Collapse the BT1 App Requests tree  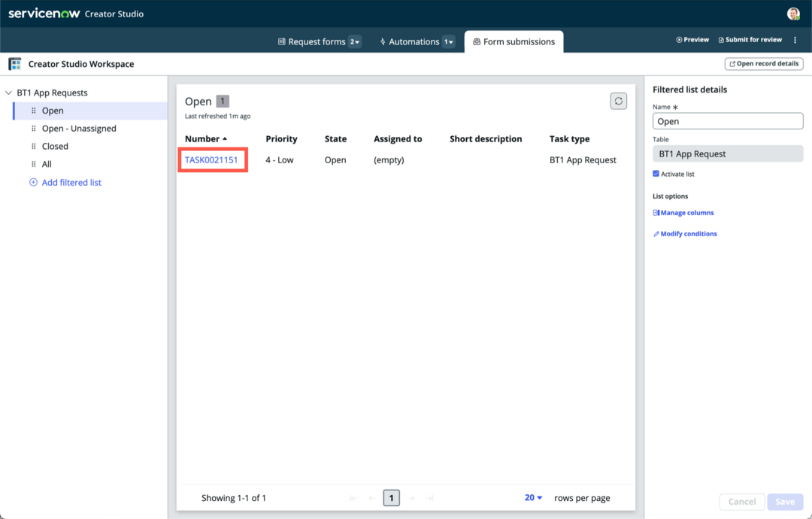[8, 93]
